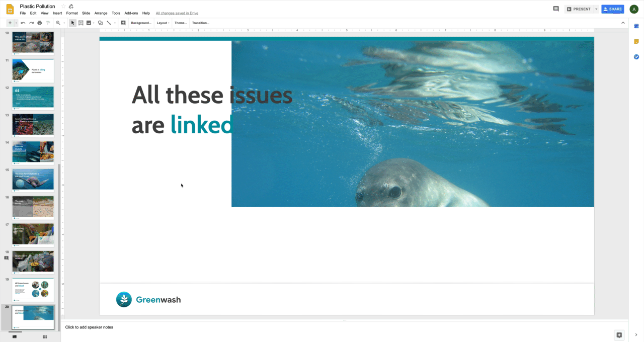Click the Plastic Pollution document title
Image resolution: width=644 pixels, height=342 pixels.
tap(37, 7)
